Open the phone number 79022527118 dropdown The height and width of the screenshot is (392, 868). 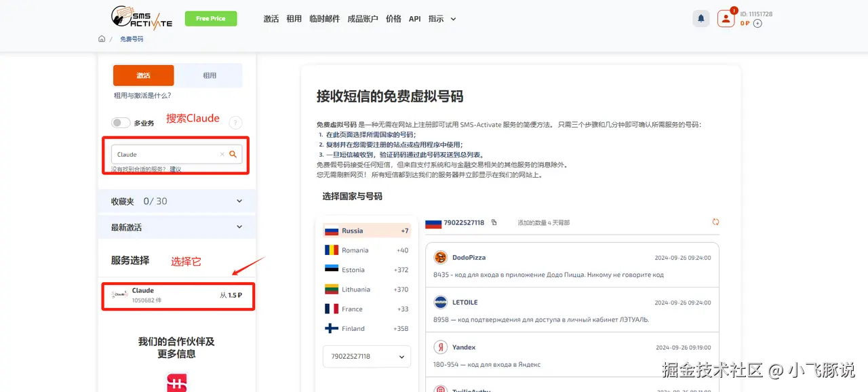(367, 357)
